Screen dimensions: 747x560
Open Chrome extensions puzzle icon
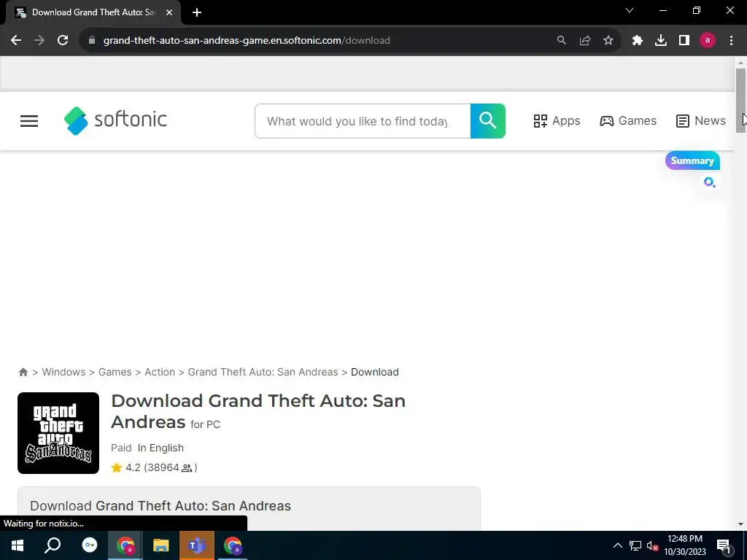tap(638, 41)
